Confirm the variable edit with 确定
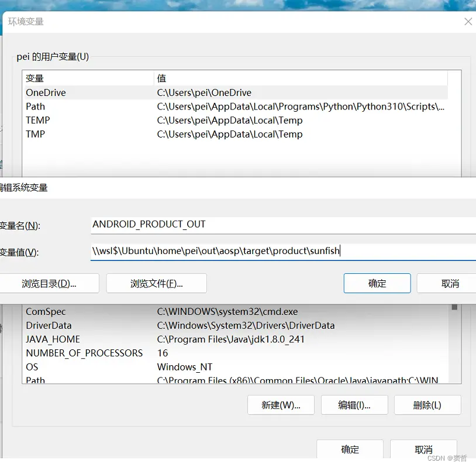 tap(377, 283)
